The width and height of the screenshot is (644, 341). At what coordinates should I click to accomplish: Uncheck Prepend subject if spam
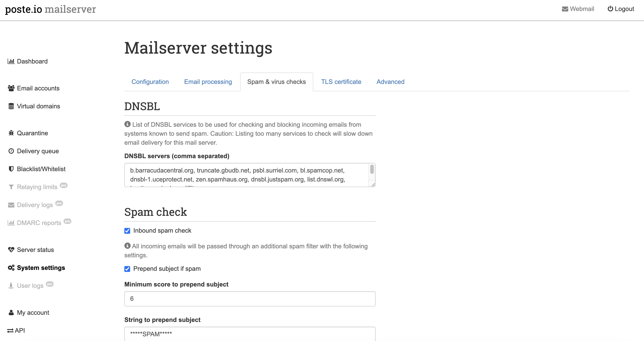127,269
